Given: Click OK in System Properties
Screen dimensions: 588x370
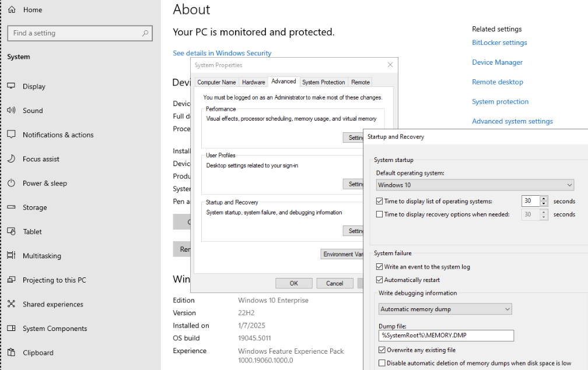Looking at the screenshot, I should 293,284.
